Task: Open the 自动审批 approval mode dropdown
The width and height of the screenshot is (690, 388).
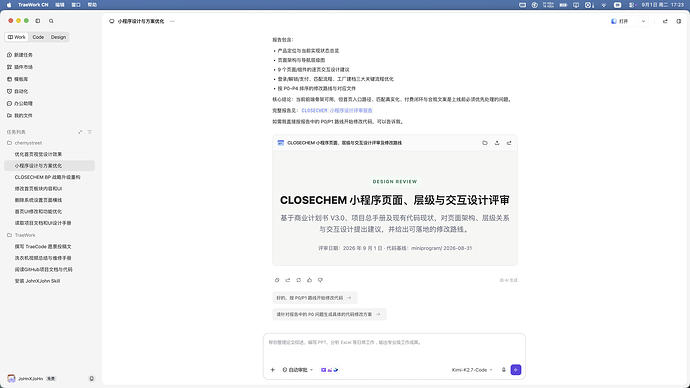Action: 297,370
